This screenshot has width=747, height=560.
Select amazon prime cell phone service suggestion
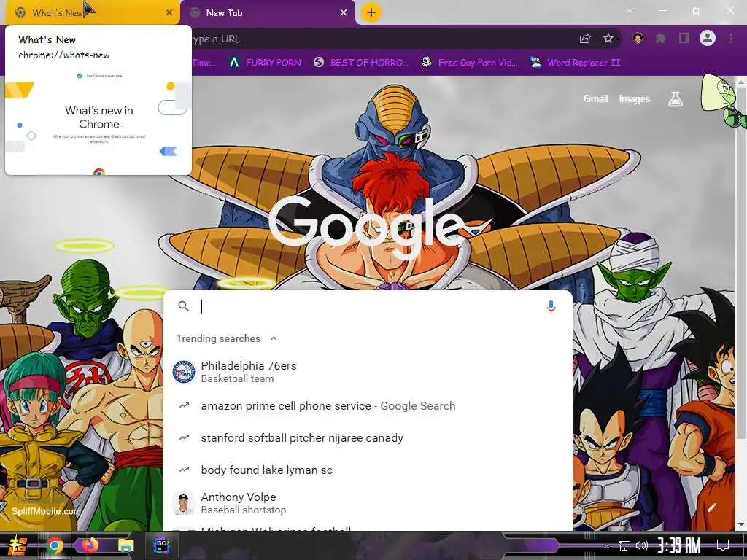[x=368, y=405]
